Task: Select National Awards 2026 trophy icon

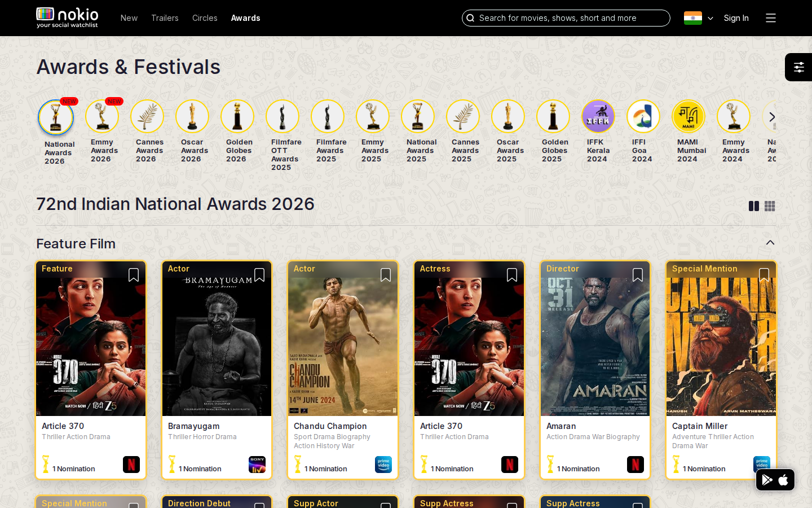Action: point(56,117)
